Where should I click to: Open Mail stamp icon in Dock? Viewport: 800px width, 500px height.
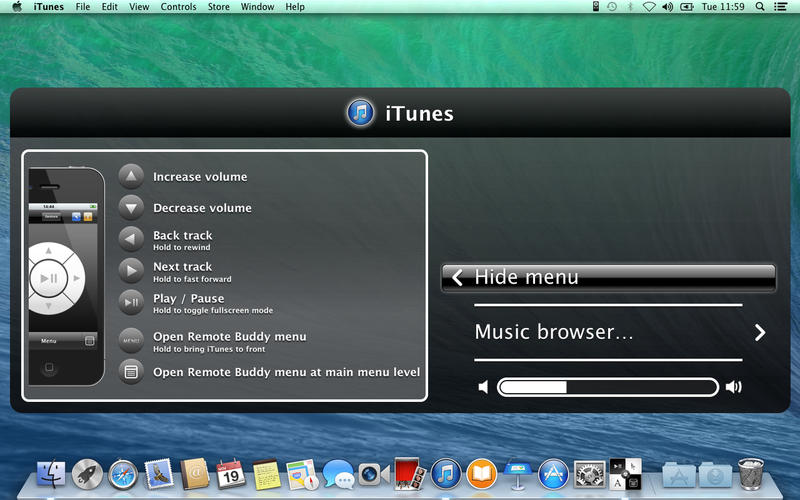click(x=159, y=473)
